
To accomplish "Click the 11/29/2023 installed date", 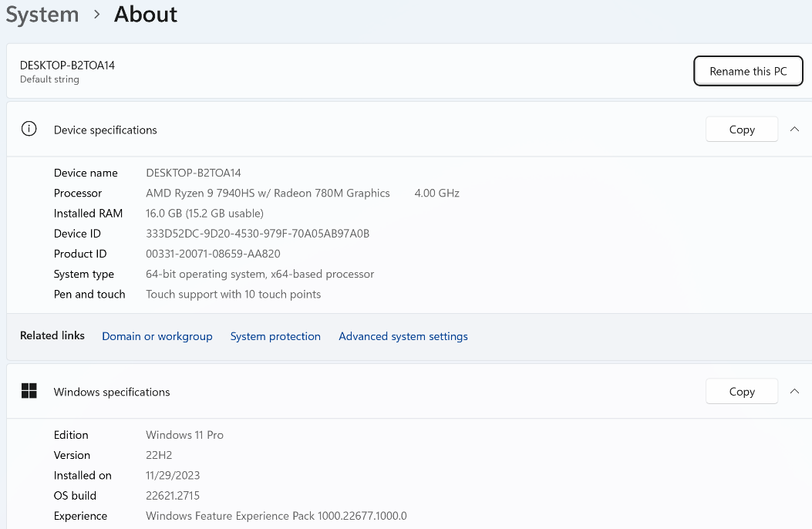I will tap(173, 475).
